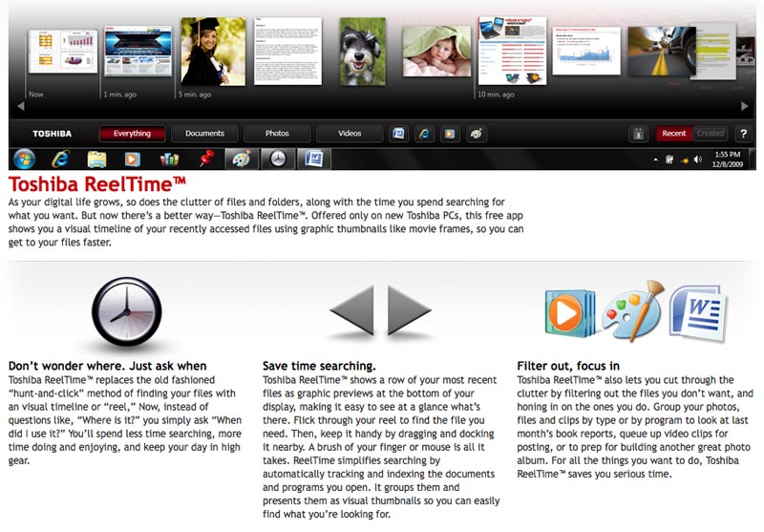This screenshot has height=532, width=764.
Task: Filter by Internet Explorer icon in ReelTime bar
Action: pos(423,134)
